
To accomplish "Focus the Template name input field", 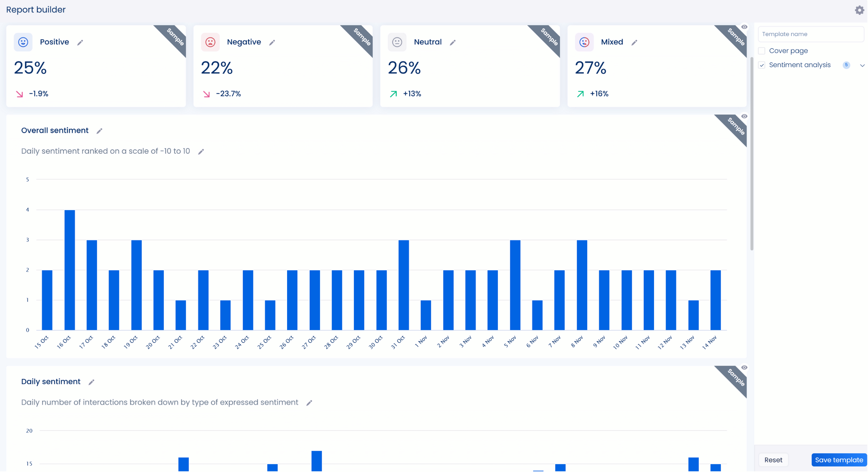I will pyautogui.click(x=810, y=34).
